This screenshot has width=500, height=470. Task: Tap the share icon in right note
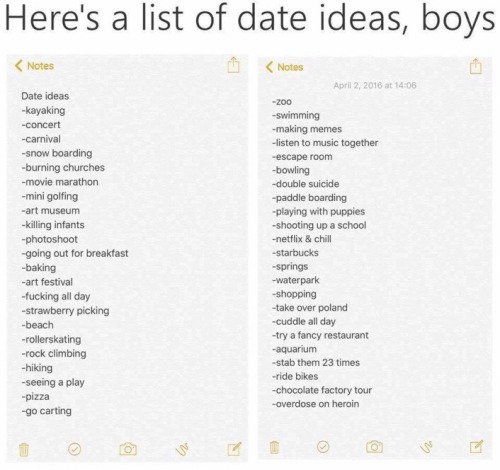pyautogui.click(x=476, y=66)
